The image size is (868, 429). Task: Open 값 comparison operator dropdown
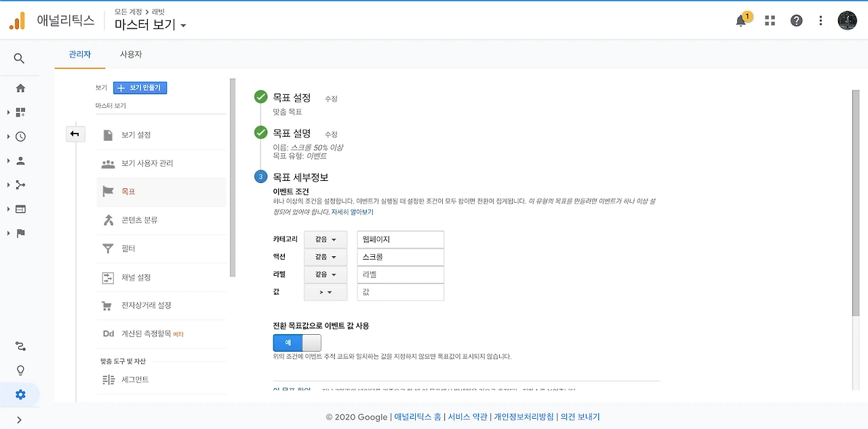325,292
